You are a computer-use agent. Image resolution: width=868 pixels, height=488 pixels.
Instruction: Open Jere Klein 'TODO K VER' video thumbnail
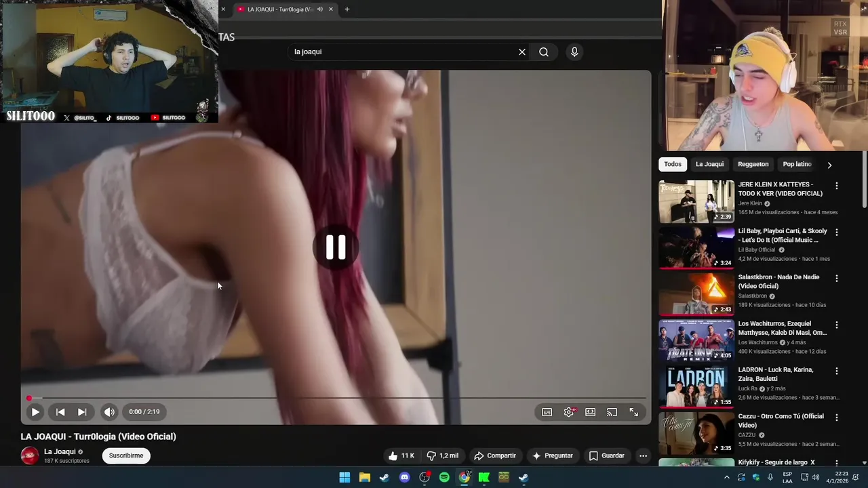696,201
